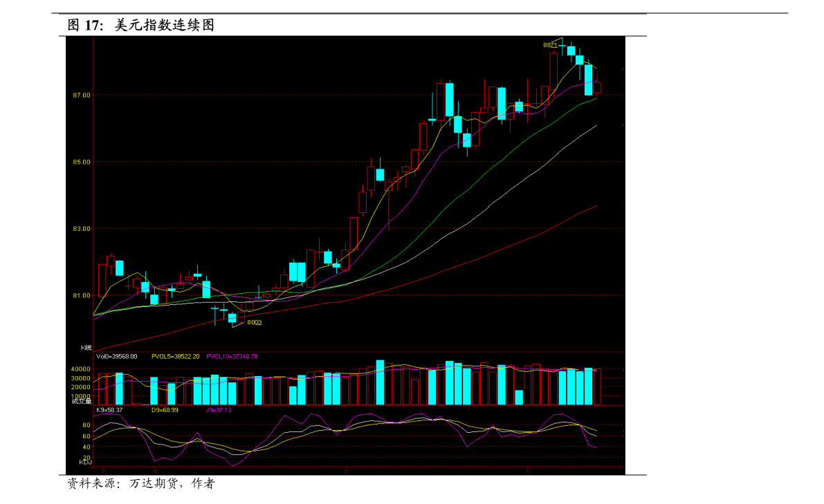Image resolution: width=824 pixels, height=504 pixels.
Task: Click the 40000 volume axis label
Action: tap(81, 369)
